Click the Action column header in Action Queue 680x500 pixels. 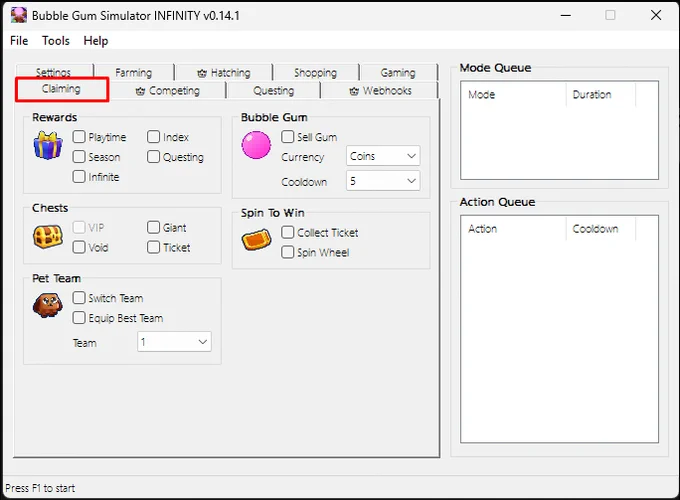coord(514,229)
